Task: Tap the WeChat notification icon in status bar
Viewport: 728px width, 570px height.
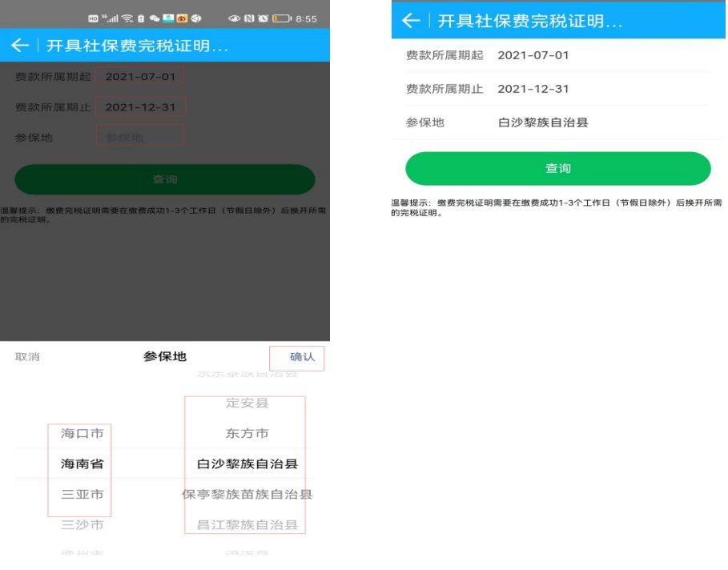Action: 155,18
